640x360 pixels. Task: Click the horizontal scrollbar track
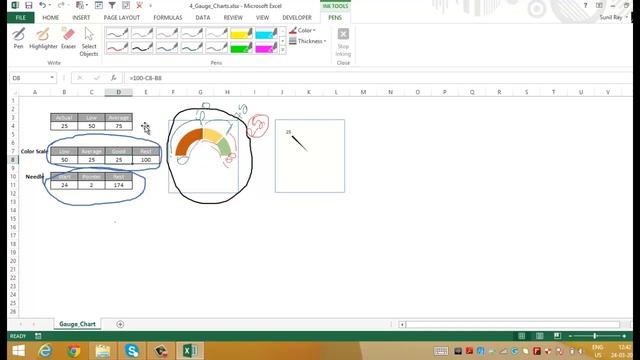tap(512, 324)
